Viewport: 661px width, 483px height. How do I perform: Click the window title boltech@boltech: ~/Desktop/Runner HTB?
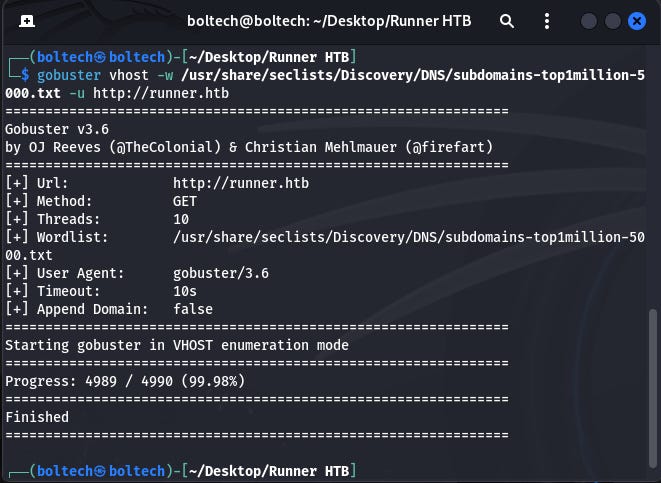tap(329, 21)
